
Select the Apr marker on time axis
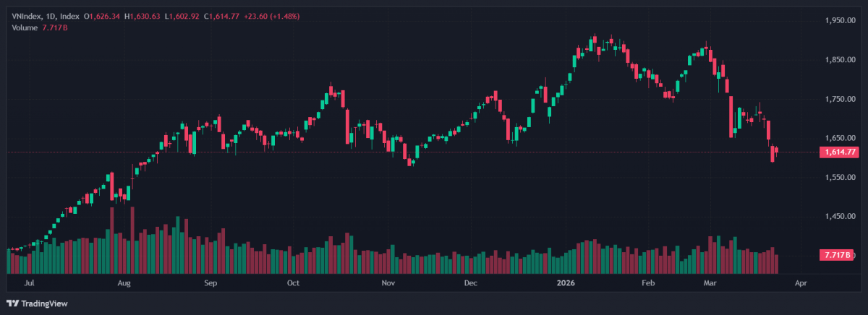[x=801, y=284]
